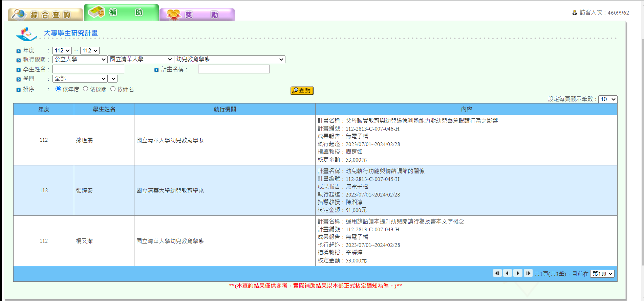
Task: Click the previous page arrow
Action: [x=507, y=273]
